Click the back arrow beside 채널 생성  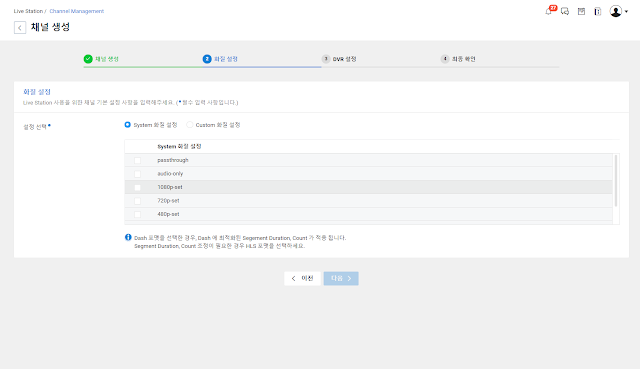point(20,28)
